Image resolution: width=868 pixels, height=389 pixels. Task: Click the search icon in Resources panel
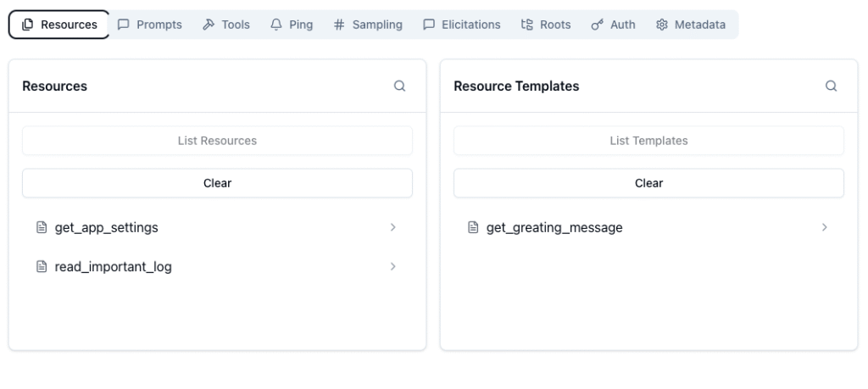point(399,86)
